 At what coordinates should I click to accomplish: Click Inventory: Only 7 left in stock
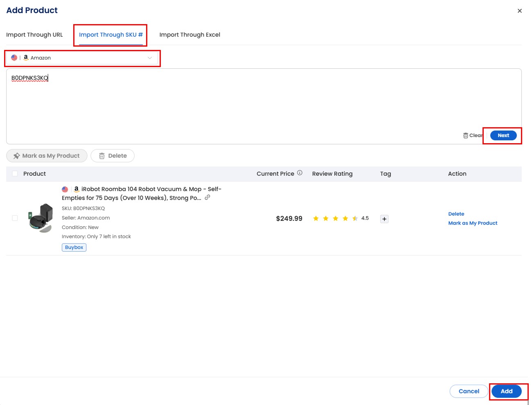97,237
